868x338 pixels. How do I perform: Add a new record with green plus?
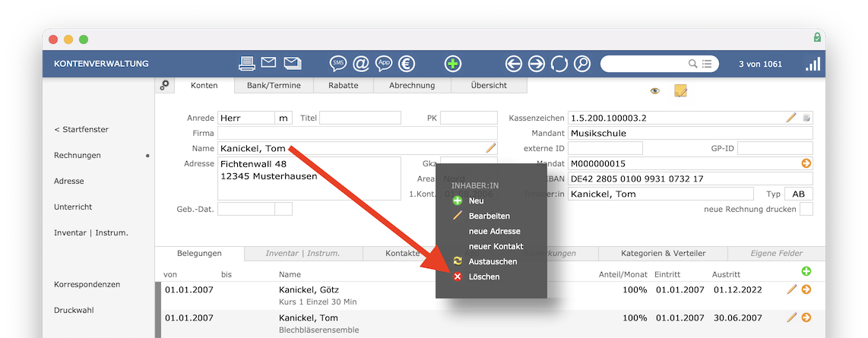pos(453,64)
